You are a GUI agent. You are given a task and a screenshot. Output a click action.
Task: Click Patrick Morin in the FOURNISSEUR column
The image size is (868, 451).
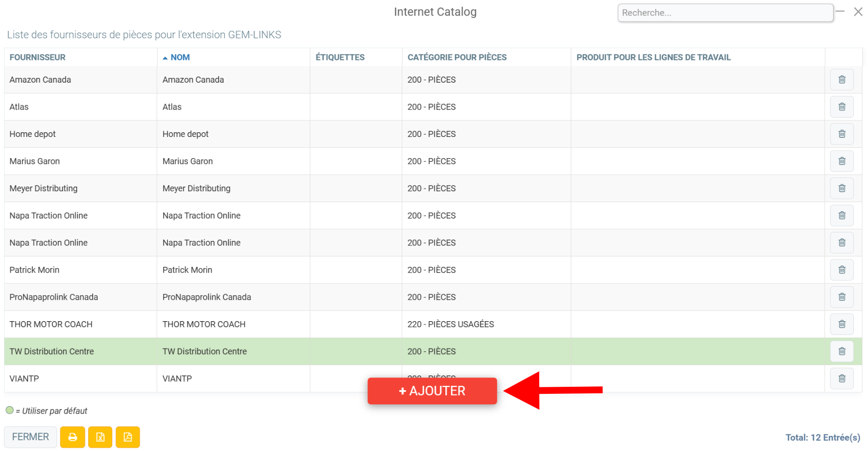coord(34,270)
